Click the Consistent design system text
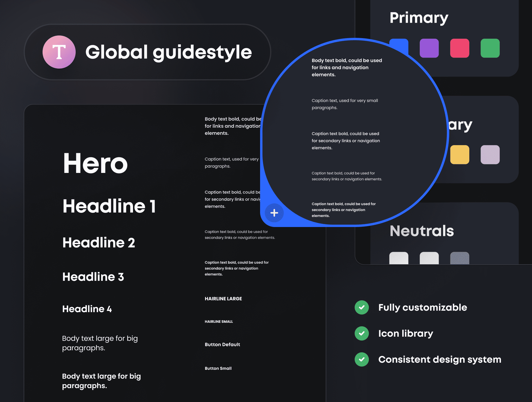 pyautogui.click(x=440, y=359)
